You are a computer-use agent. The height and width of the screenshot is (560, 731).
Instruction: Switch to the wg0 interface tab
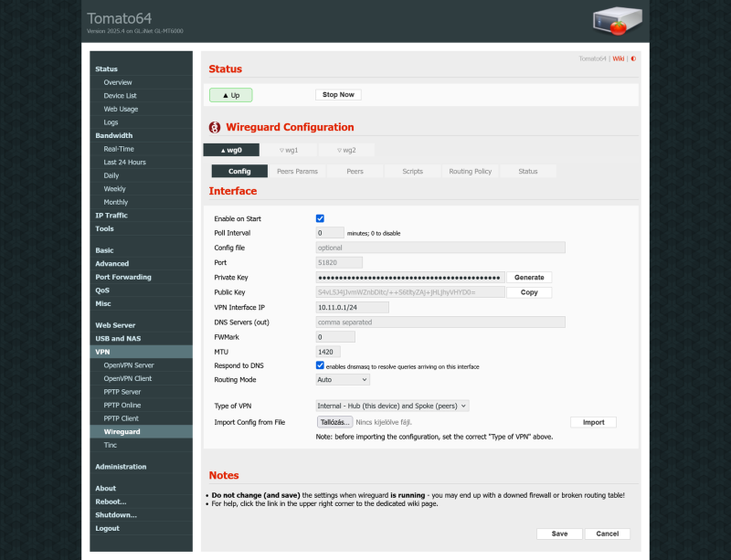coord(231,150)
